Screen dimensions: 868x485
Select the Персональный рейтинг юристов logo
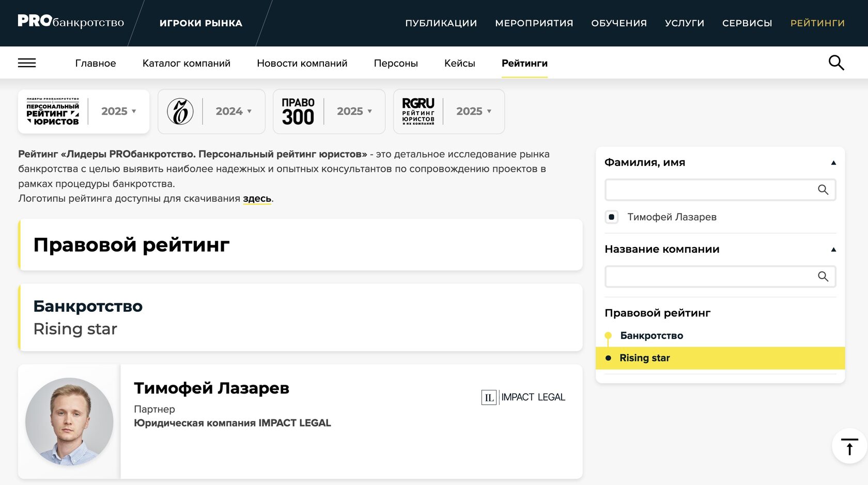tap(53, 111)
